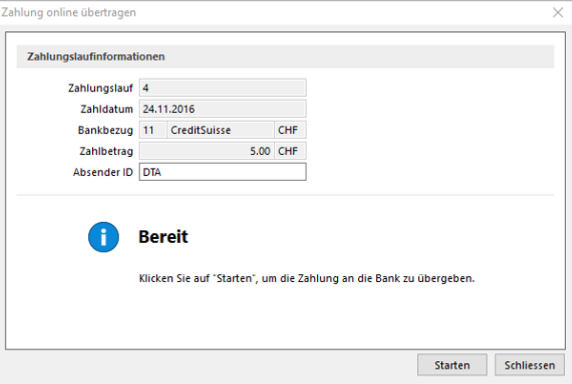The height and width of the screenshot is (384, 572).
Task: Select the Zahlbetrag currency box CHF
Action: (x=290, y=151)
